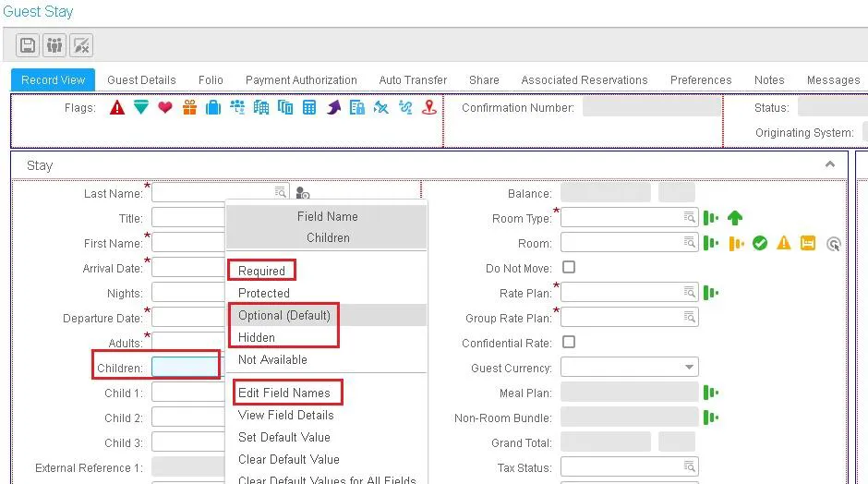Click the red warning triangle flag

point(116,107)
